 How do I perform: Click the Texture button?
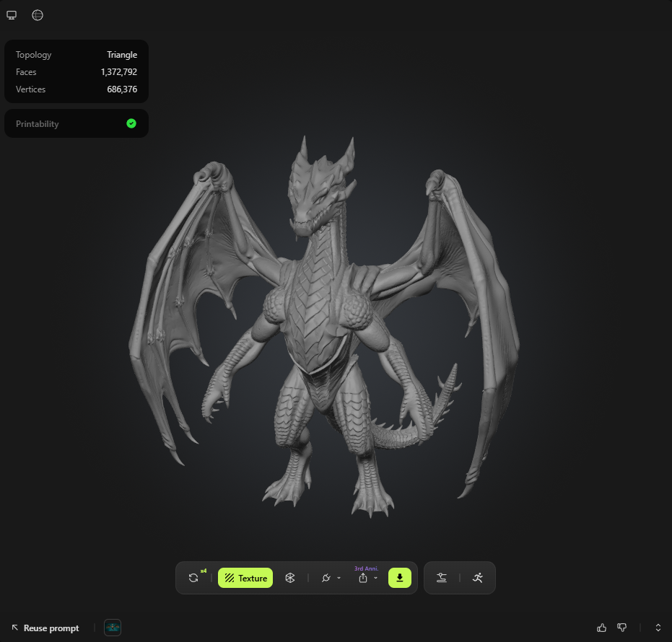pos(245,578)
